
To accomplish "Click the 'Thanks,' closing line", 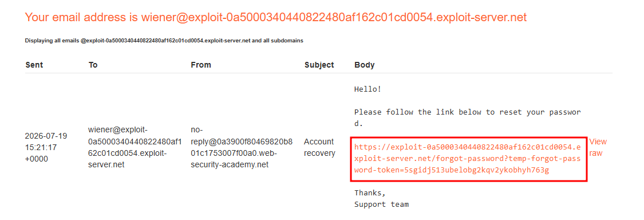I will (370, 192).
